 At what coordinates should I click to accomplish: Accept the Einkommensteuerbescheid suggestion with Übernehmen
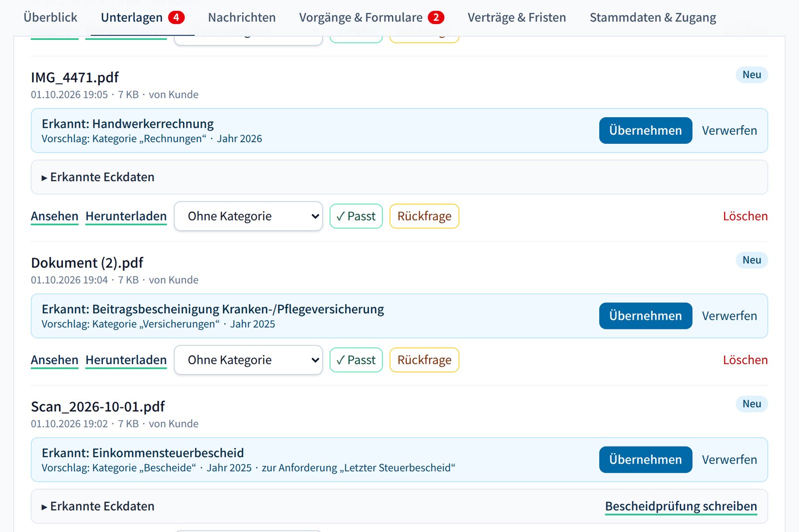pyautogui.click(x=645, y=460)
